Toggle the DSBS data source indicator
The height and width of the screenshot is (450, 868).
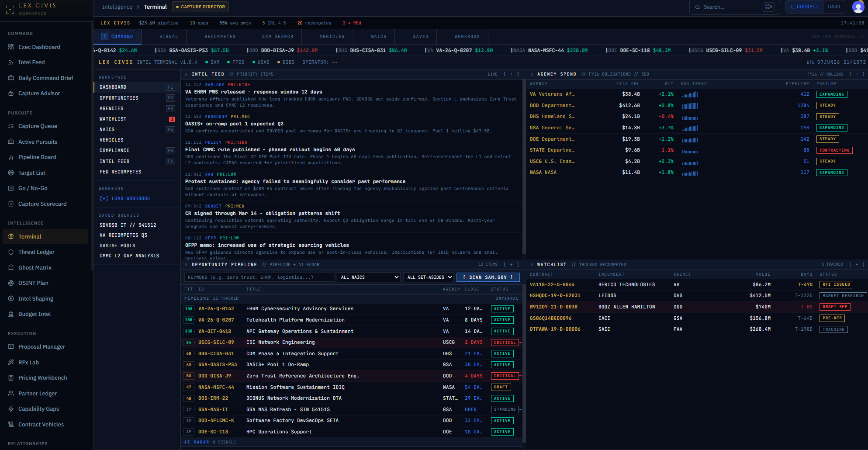coord(286,62)
